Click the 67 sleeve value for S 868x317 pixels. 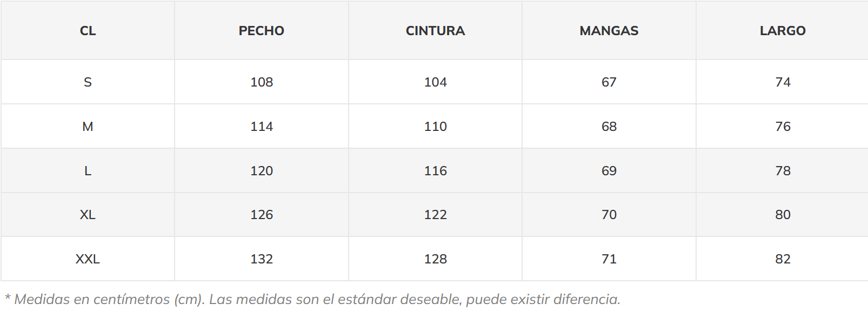(x=609, y=82)
